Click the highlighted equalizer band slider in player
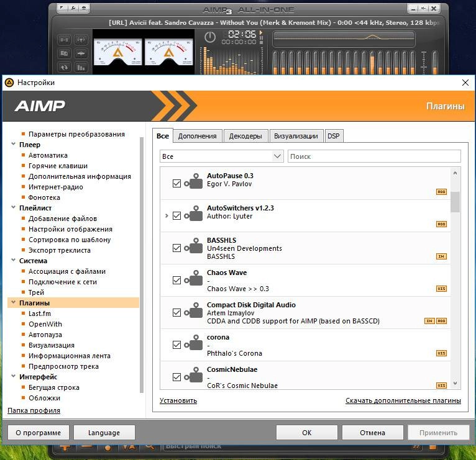 [372, 63]
